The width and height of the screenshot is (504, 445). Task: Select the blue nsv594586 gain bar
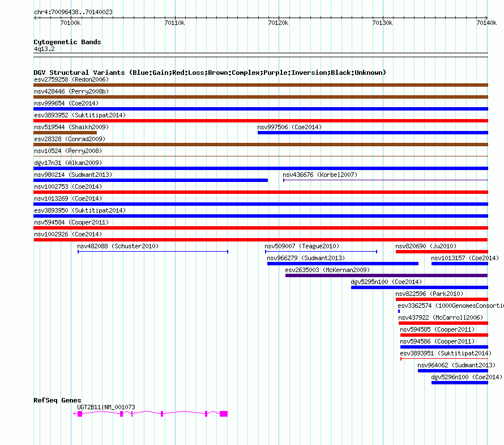point(444,347)
